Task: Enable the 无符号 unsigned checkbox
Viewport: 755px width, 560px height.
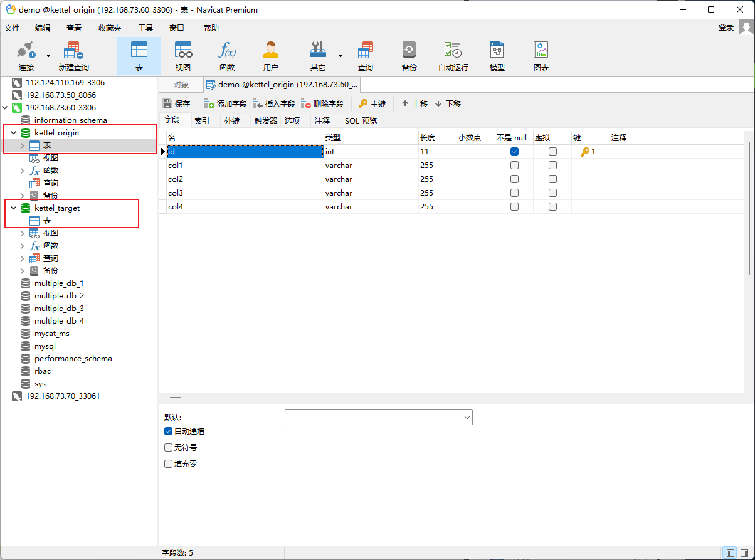Action: tap(168, 448)
